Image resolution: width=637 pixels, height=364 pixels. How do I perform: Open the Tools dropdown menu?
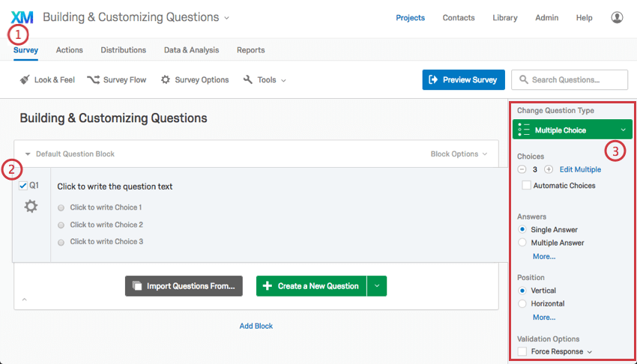click(265, 79)
